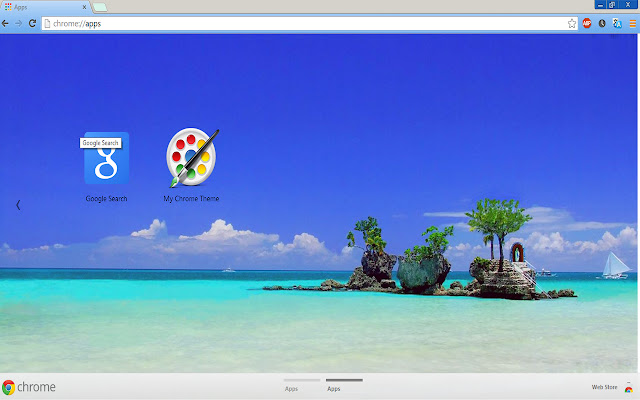Click the My Chrome Theme label text

click(191, 199)
